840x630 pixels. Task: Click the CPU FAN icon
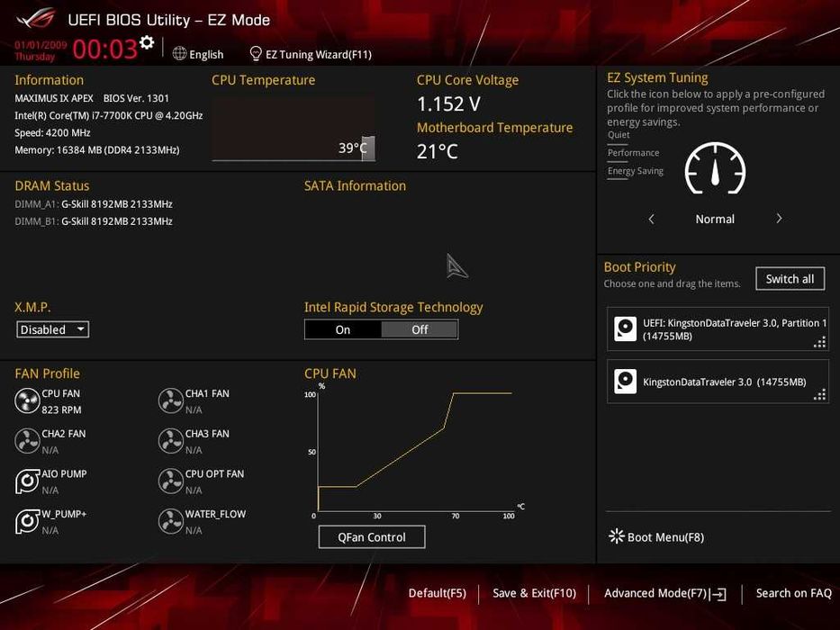pos(27,400)
